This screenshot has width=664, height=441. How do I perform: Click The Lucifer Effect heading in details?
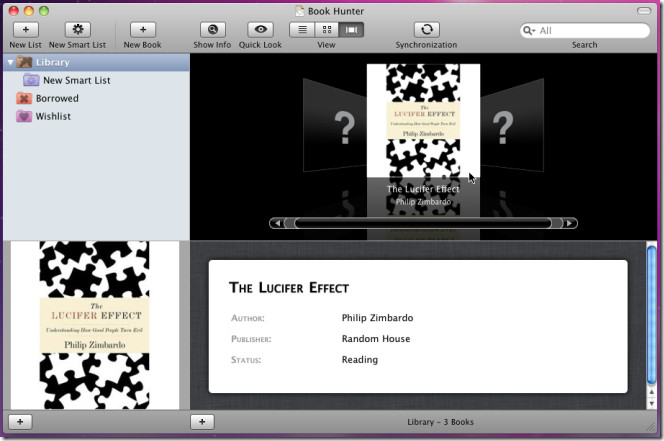pos(289,288)
